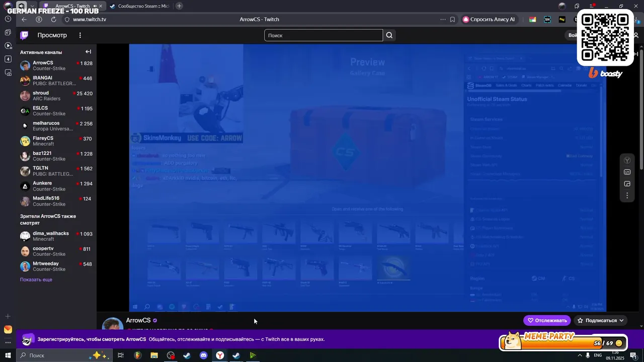Open the Windows Start menu
Viewport: 644px width, 362px height.
pos(8,355)
